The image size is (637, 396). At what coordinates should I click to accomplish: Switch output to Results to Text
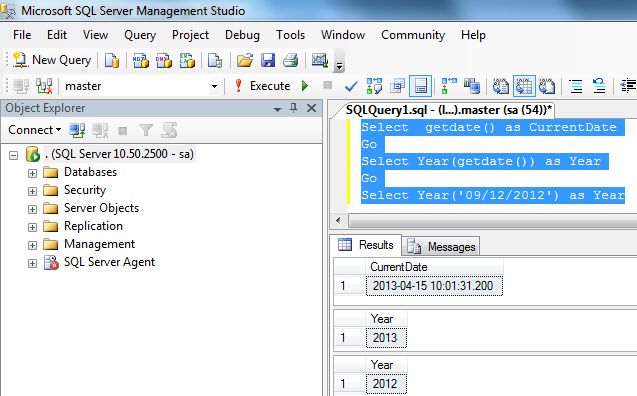pos(500,86)
